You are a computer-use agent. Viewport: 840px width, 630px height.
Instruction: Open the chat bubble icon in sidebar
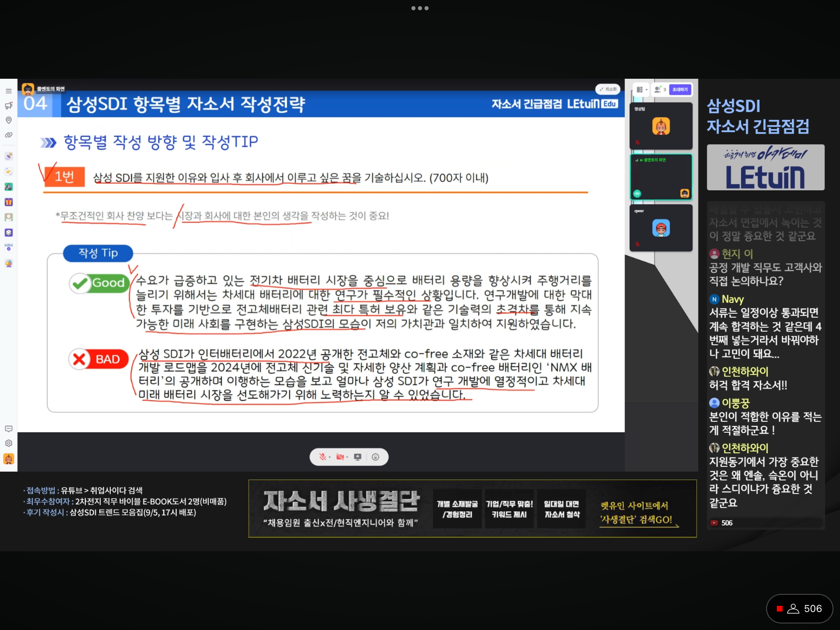[x=9, y=429]
